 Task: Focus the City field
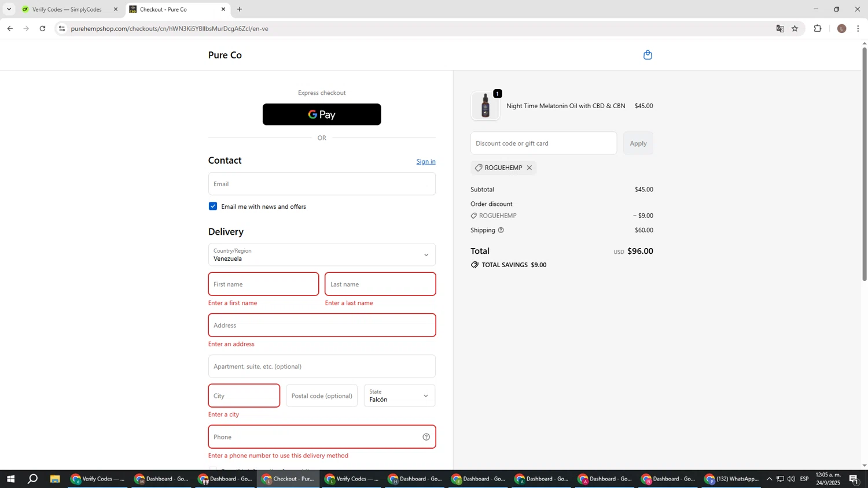[x=244, y=396]
